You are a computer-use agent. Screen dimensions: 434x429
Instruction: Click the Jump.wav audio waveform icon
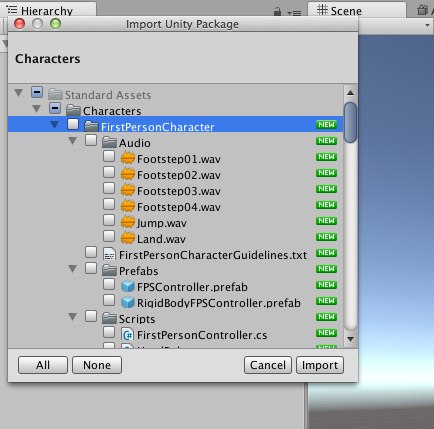point(128,221)
